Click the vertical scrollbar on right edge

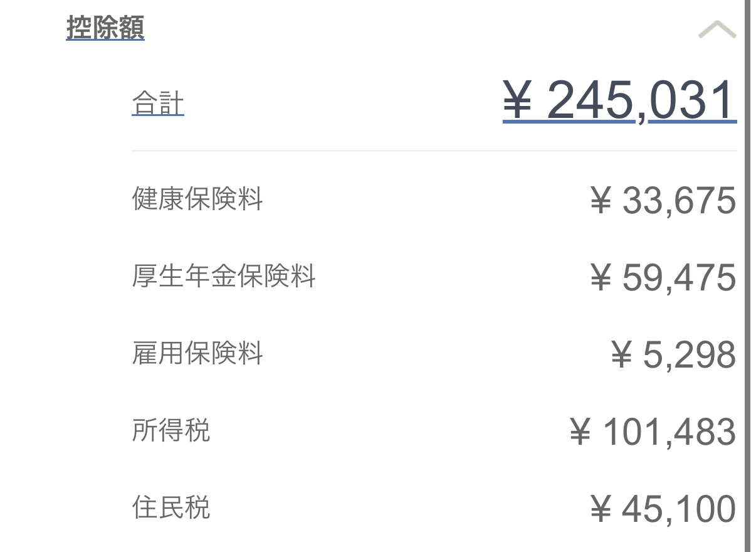[x=747, y=276]
